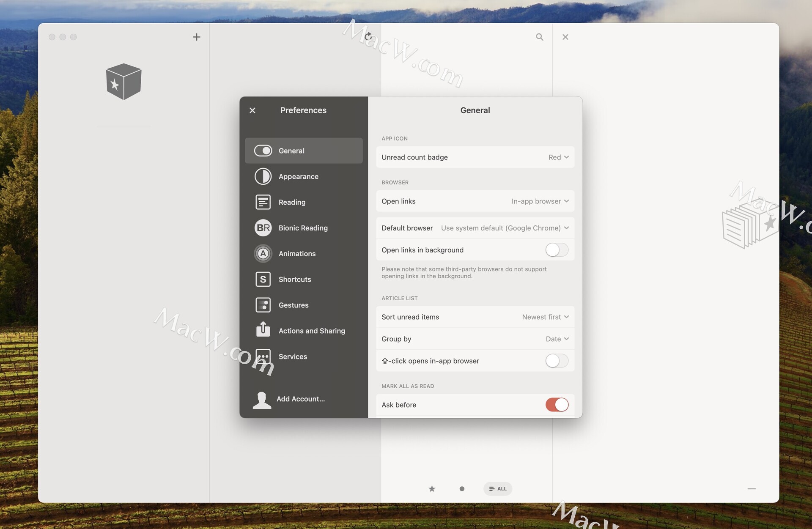
Task: Click the Shortcuts S icon
Action: (x=263, y=280)
